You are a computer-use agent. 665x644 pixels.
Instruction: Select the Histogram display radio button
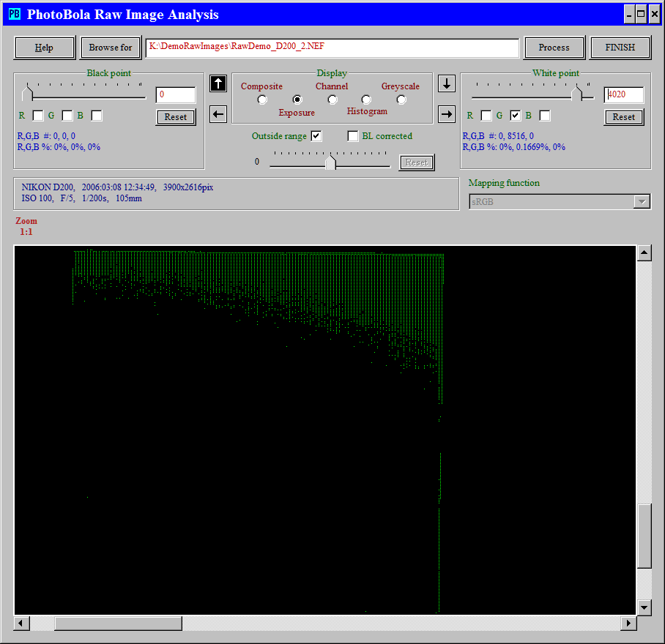pyautogui.click(x=366, y=100)
